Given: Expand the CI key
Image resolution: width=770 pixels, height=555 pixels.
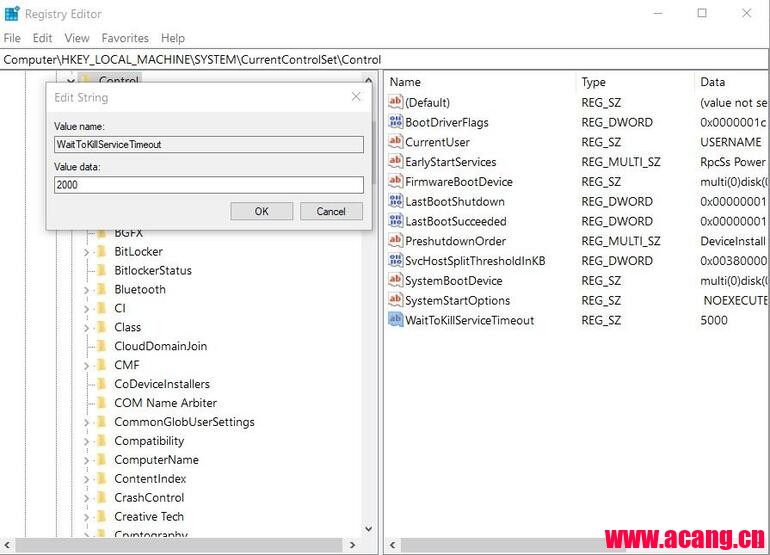Looking at the screenshot, I should [x=86, y=309].
